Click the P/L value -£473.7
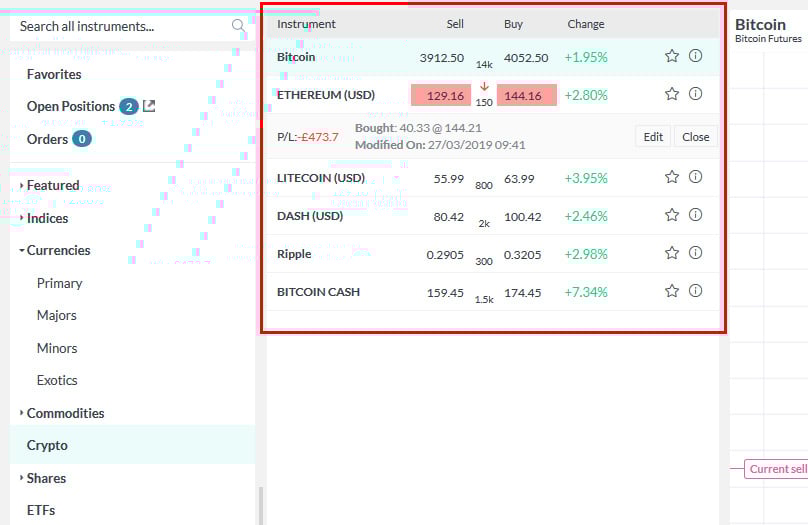Image resolution: width=808 pixels, height=525 pixels. tap(318, 137)
